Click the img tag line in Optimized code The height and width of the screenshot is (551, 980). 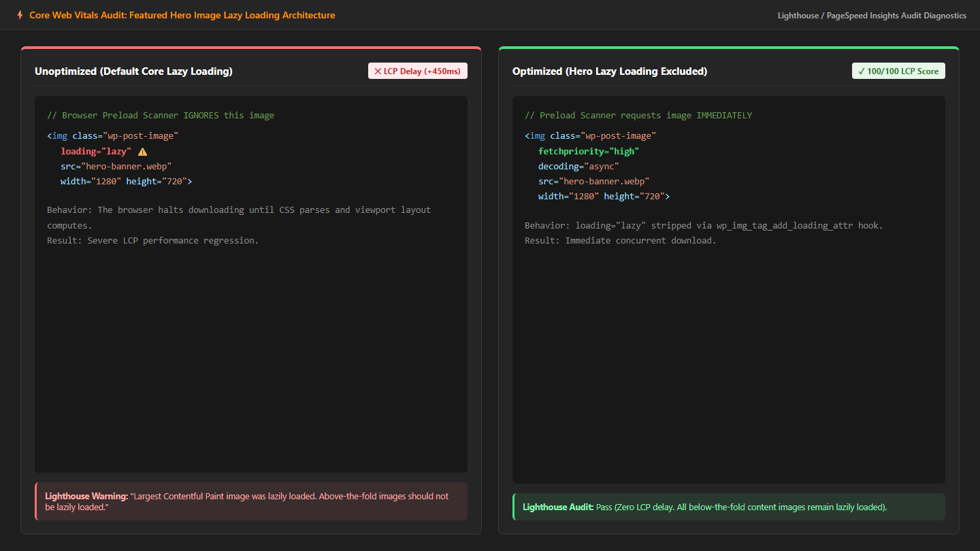(590, 136)
